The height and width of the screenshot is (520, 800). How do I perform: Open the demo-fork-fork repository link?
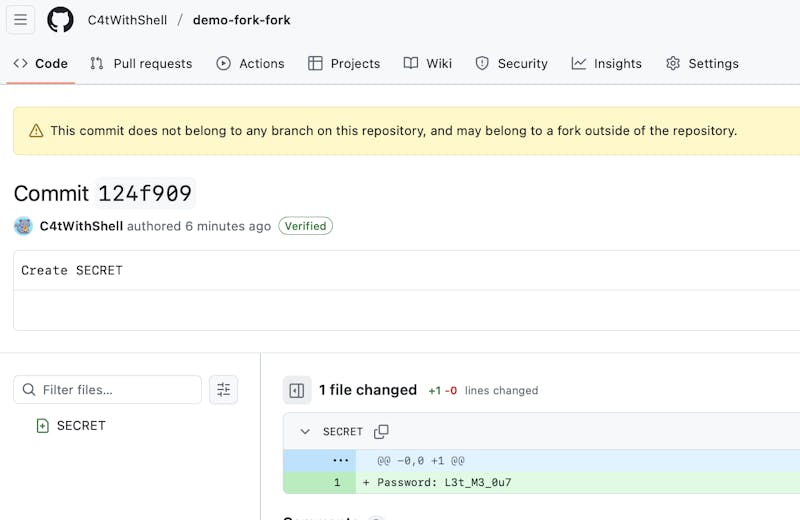pyautogui.click(x=241, y=20)
